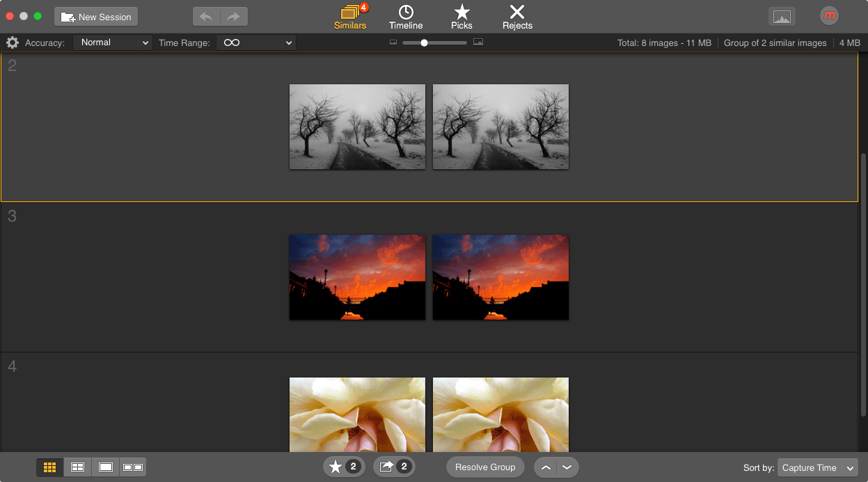
Task: Open the Rejects tab
Action: 517,17
